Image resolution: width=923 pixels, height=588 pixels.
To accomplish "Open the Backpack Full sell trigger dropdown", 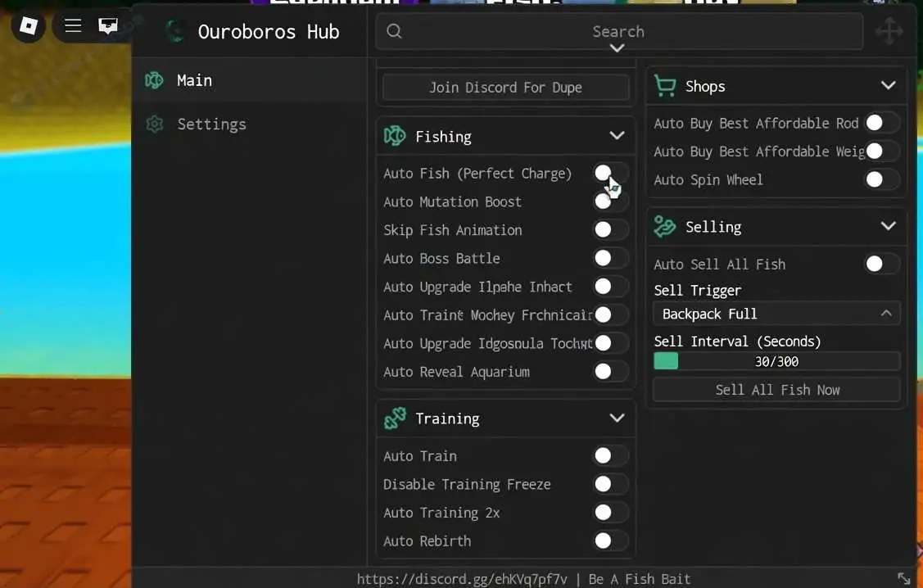I will point(776,314).
